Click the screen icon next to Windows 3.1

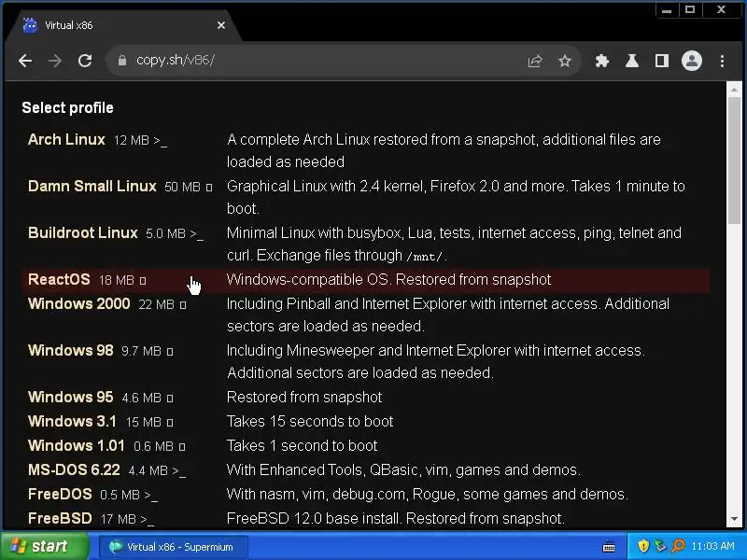pos(170,423)
